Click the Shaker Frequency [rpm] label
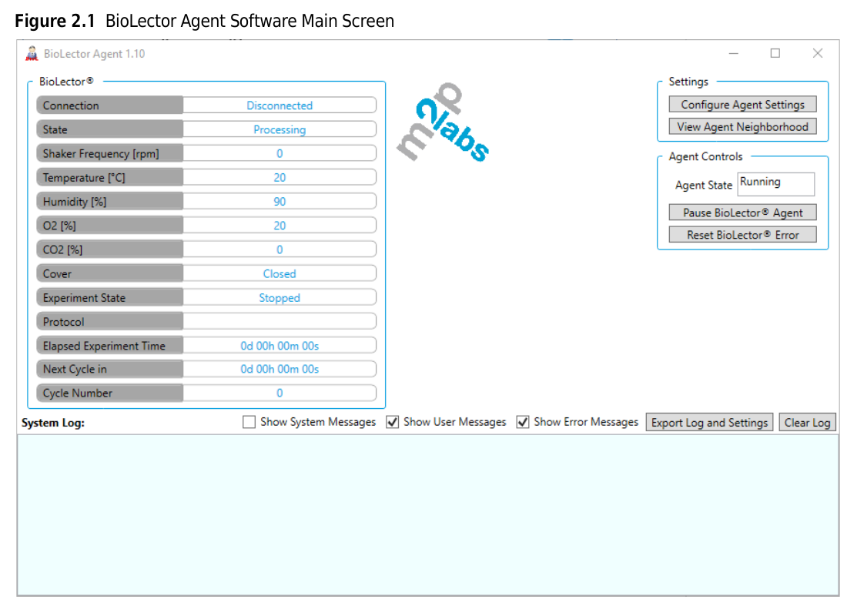Viewport: 847px width, 616px height. click(x=109, y=153)
